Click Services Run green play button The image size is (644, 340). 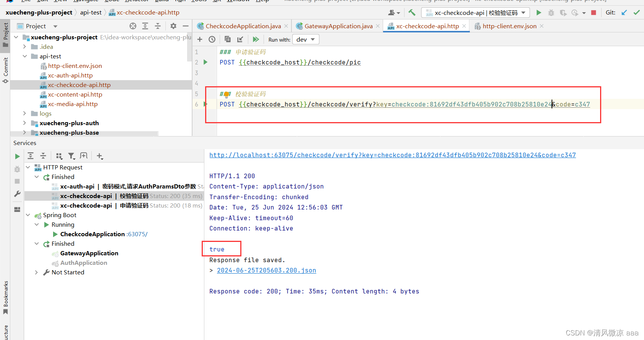pyautogui.click(x=17, y=156)
